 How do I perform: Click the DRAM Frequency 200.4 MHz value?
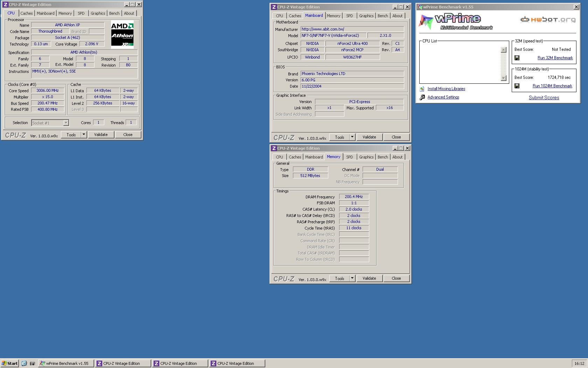click(x=354, y=197)
